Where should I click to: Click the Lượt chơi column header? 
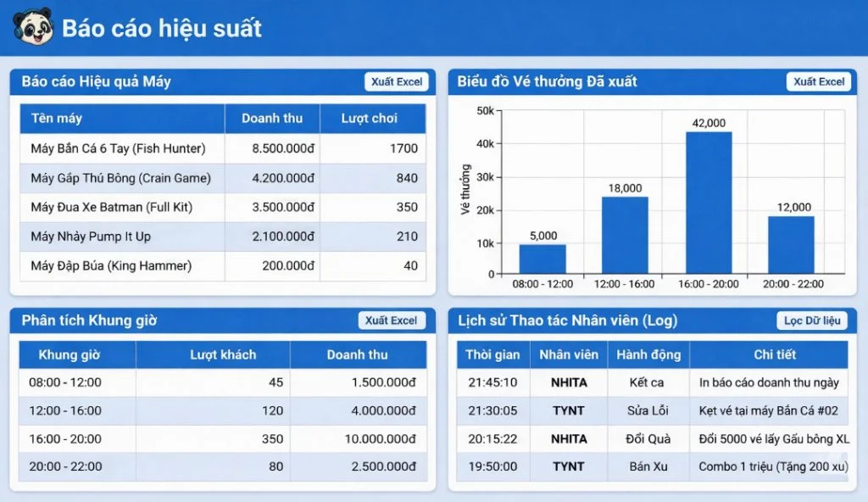pyautogui.click(x=370, y=119)
